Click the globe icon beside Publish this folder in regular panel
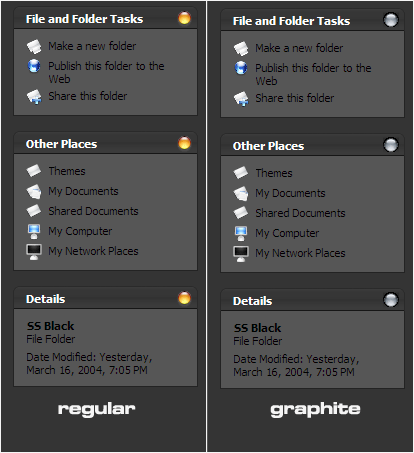This screenshot has width=414, height=453. [x=34, y=66]
